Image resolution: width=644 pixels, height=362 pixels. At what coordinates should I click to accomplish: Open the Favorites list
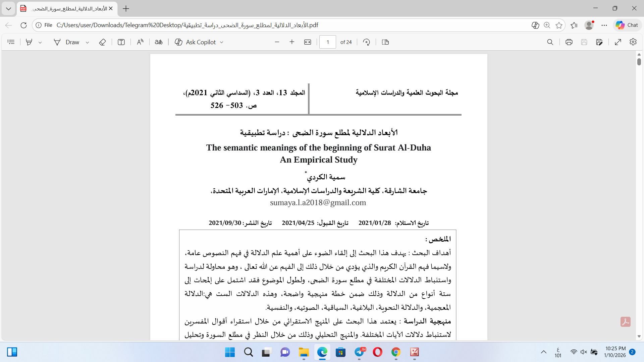coord(574,25)
